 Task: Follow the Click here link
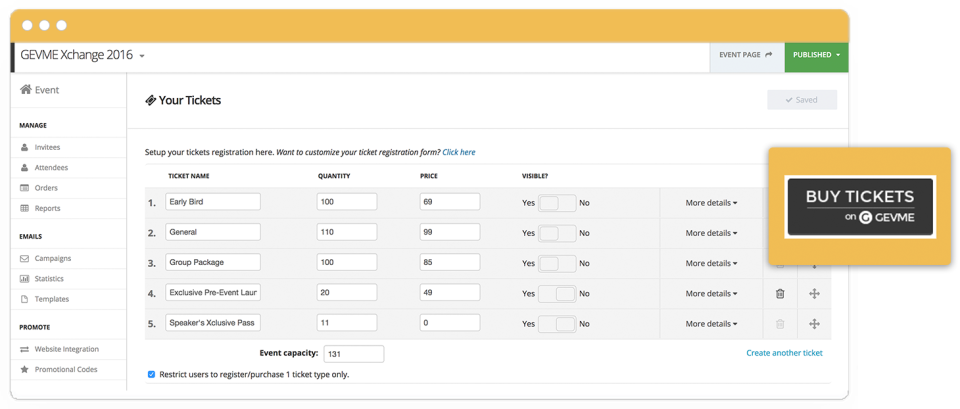pos(459,152)
